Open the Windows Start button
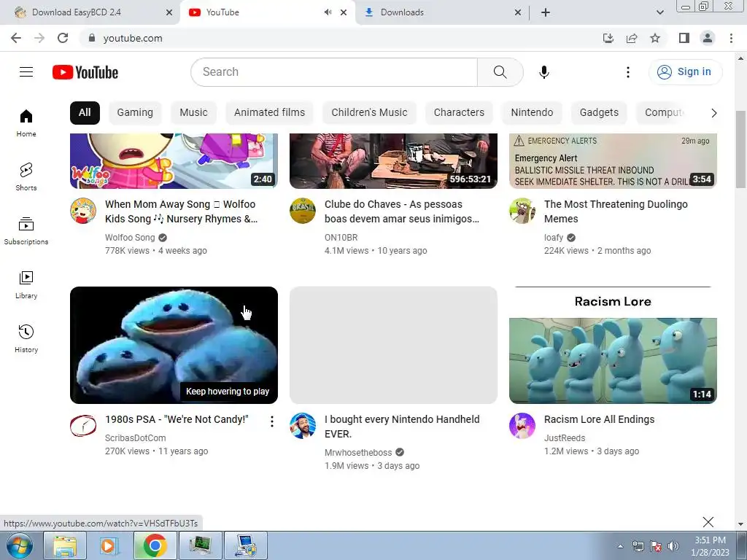The width and height of the screenshot is (747, 560). (x=20, y=545)
